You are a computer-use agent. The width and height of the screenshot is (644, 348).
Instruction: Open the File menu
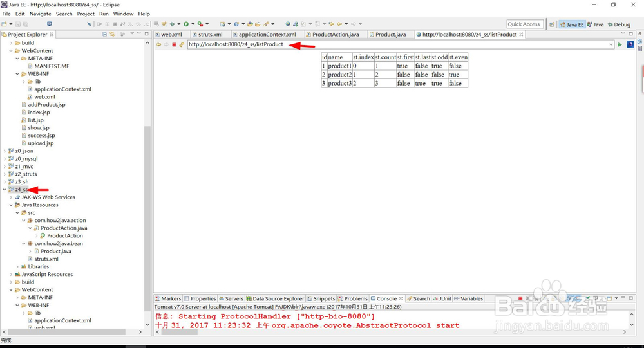tap(6, 14)
